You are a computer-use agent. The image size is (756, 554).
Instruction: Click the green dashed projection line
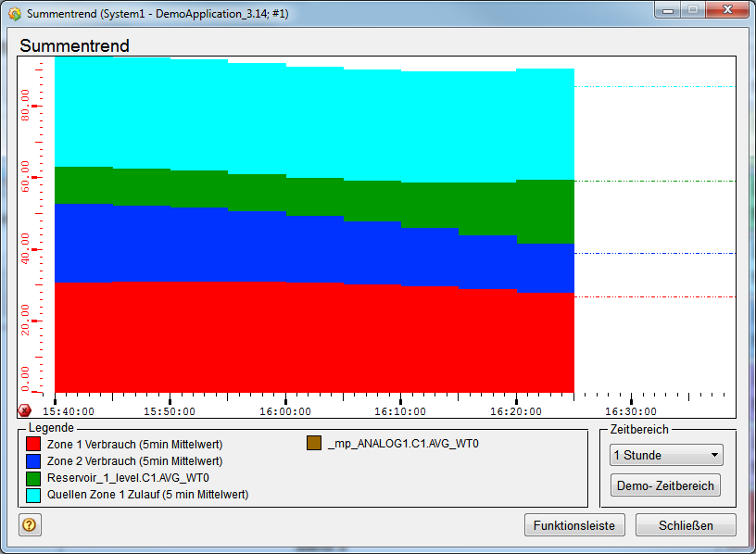655,181
